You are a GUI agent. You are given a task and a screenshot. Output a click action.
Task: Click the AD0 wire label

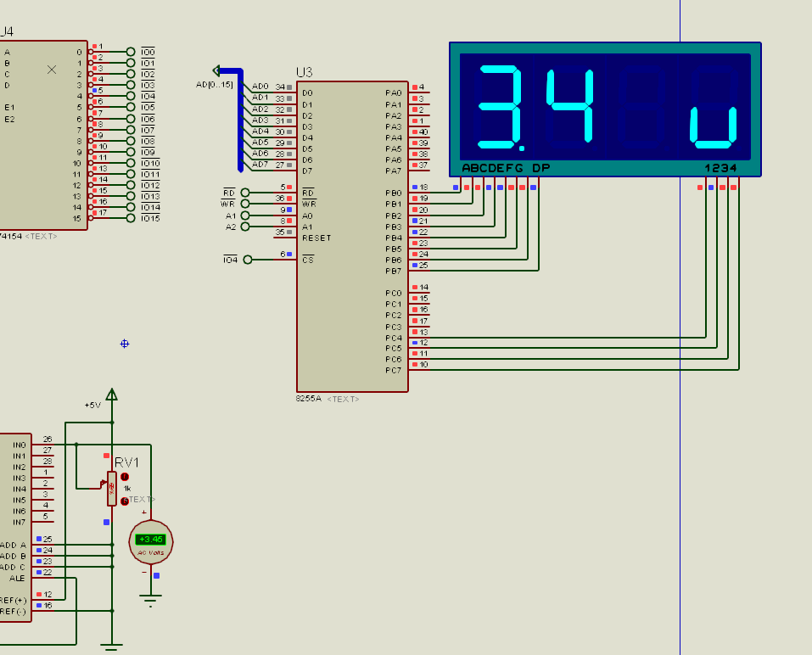coord(260,86)
